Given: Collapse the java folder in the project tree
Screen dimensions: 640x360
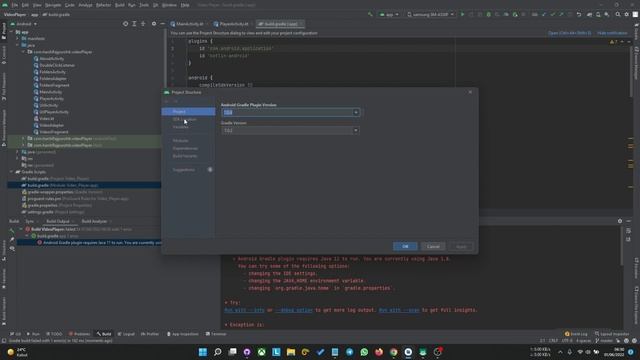Looking at the screenshot, I should [x=18, y=45].
